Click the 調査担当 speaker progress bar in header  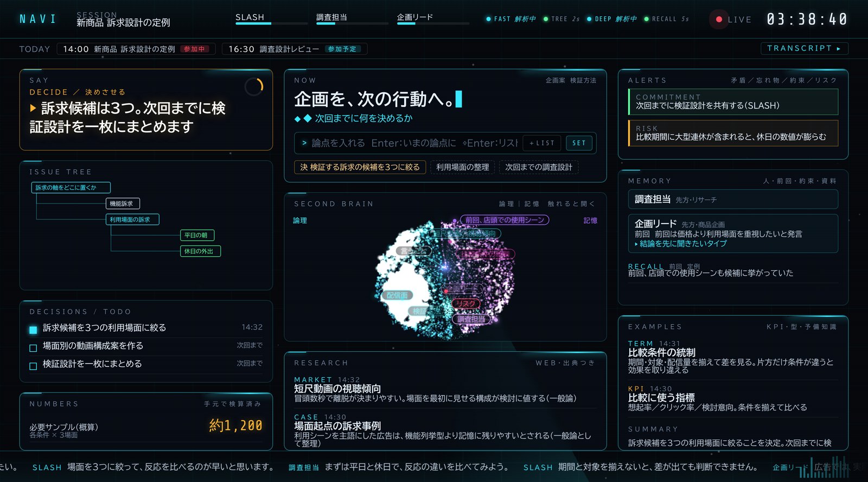point(352,24)
